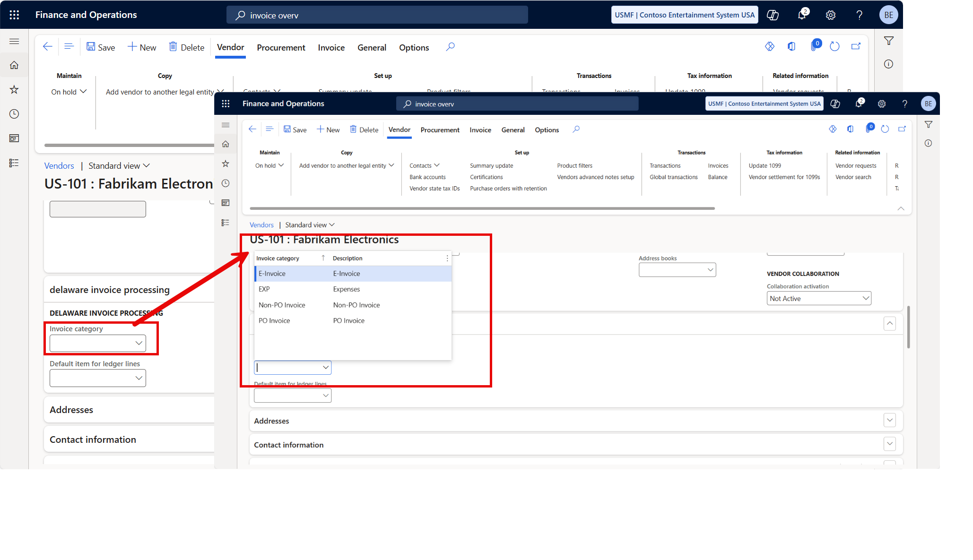Click Save button in front window
The image size is (973, 560).
295,129
